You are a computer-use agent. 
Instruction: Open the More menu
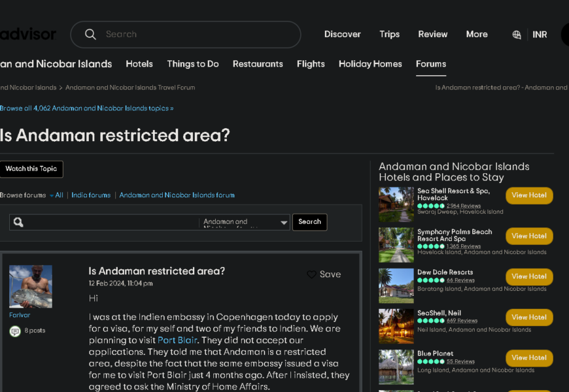pos(477,34)
